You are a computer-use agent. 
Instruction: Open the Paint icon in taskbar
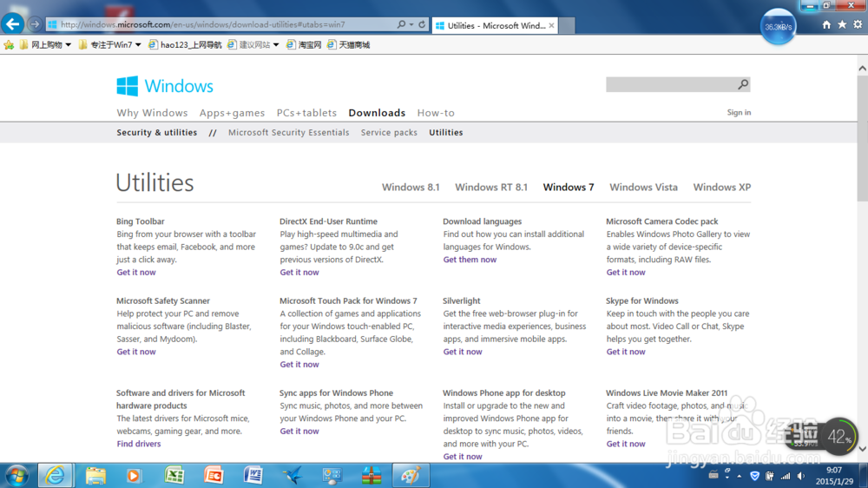point(411,476)
